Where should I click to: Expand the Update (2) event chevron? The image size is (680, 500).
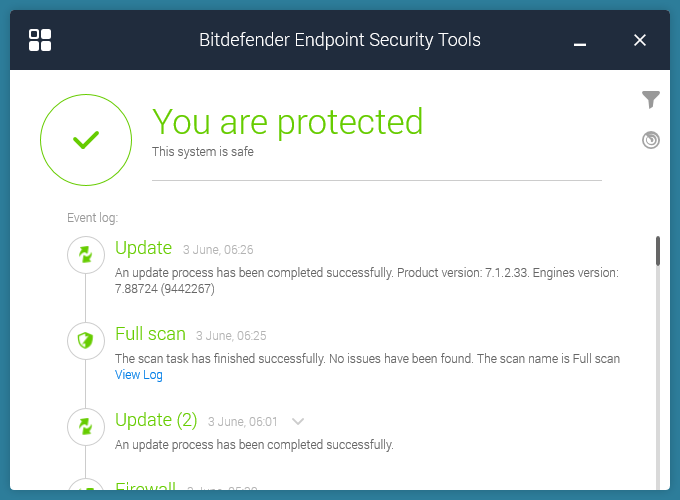(x=298, y=421)
